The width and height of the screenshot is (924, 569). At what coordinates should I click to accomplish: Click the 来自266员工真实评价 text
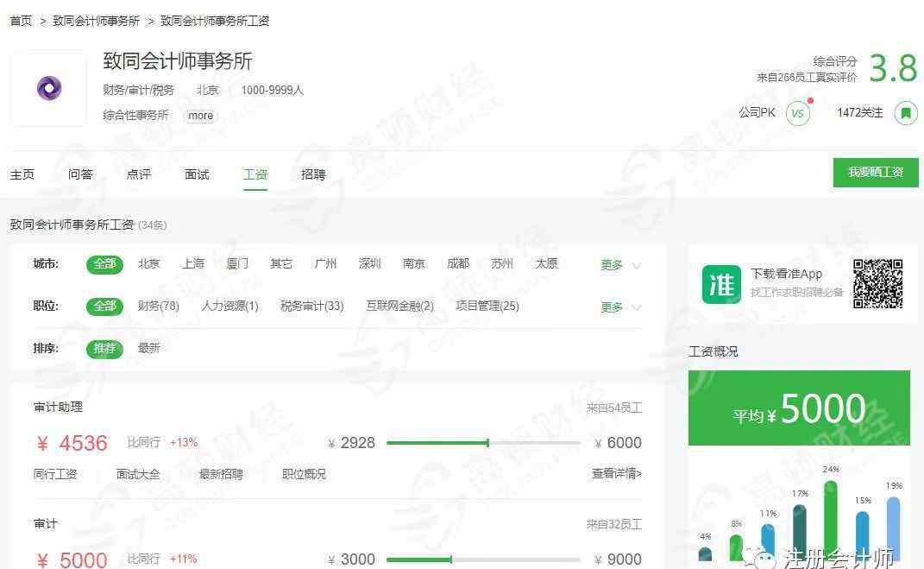[807, 77]
